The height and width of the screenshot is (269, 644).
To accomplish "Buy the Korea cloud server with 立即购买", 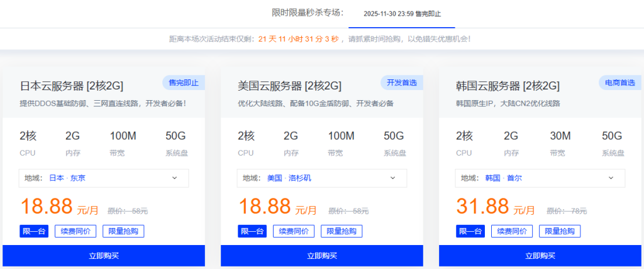I will 540,256.
